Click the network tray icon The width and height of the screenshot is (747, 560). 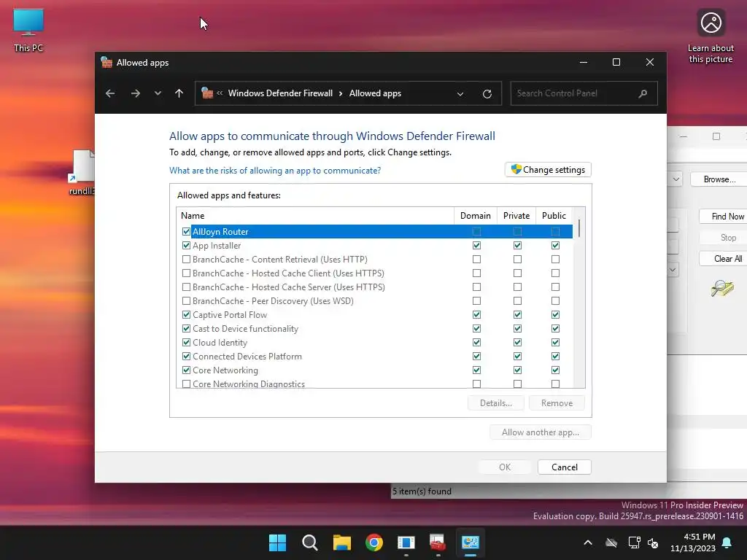pyautogui.click(x=634, y=542)
